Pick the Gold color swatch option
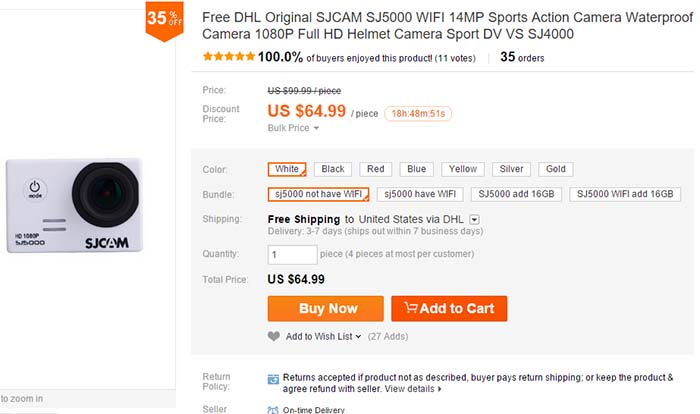This screenshot has height=414, width=700. tap(556, 169)
